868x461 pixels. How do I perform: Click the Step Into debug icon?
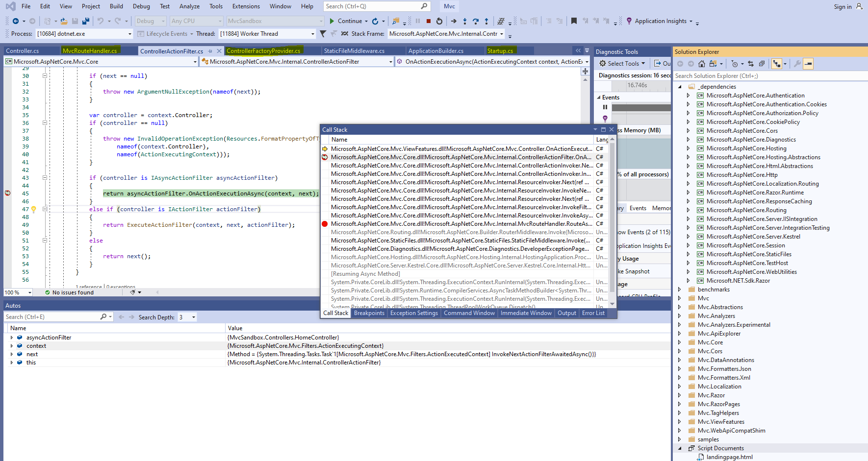coord(465,21)
